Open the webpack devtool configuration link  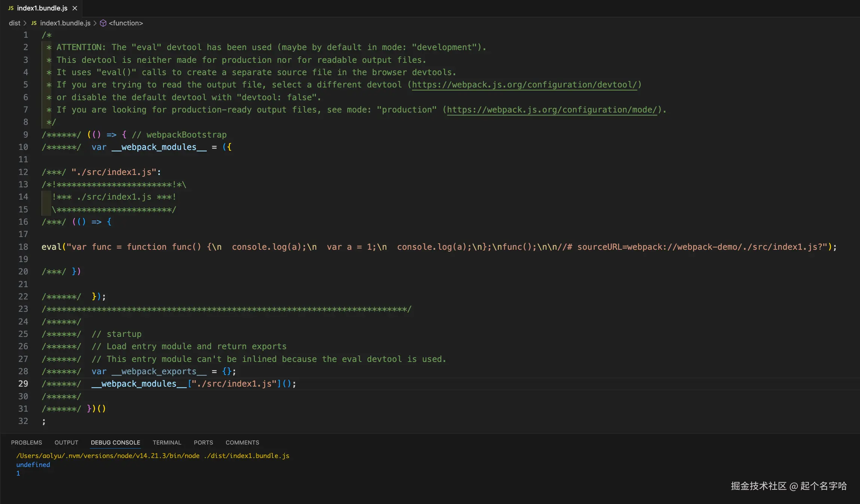[524, 85]
